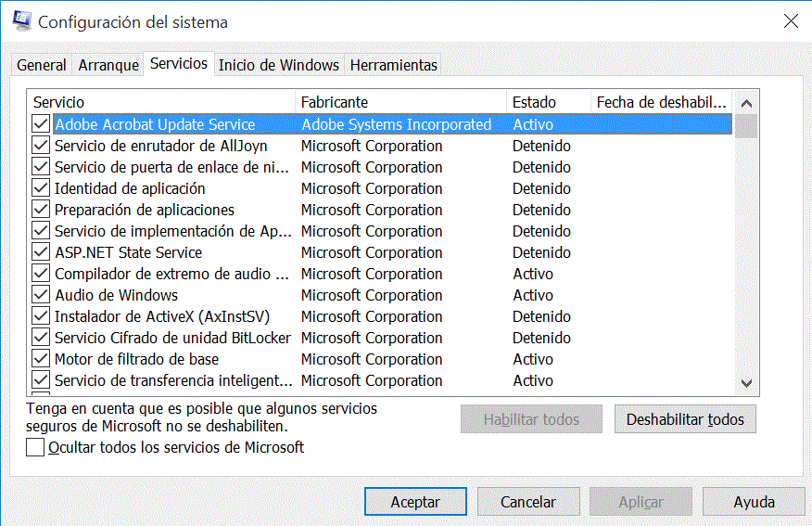Confirm with the Aceptar button
812x526 pixels.
tap(415, 502)
